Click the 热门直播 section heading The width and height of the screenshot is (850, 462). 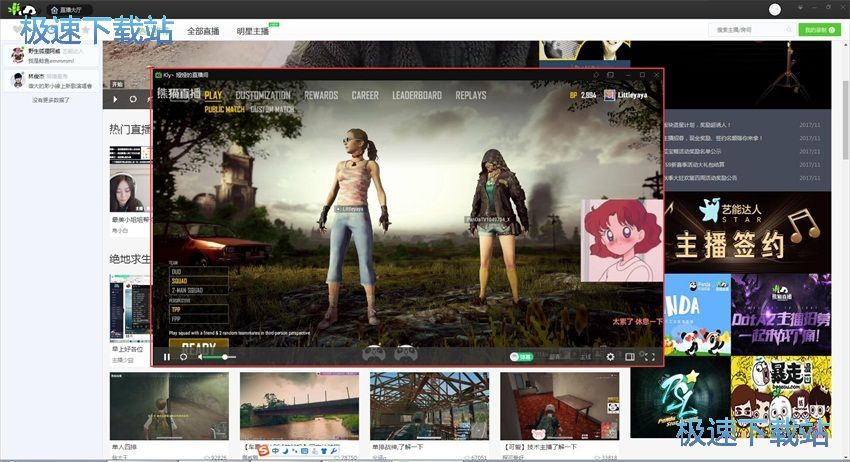click(130, 129)
